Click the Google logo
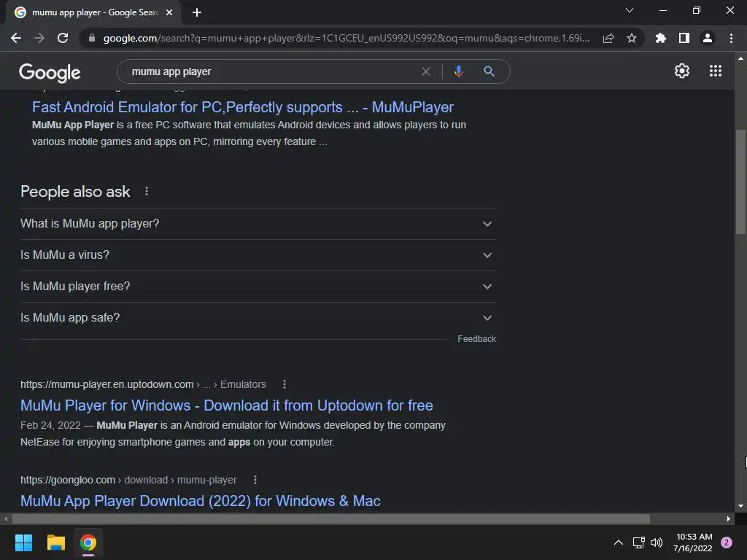The height and width of the screenshot is (560, 747). coord(50,72)
